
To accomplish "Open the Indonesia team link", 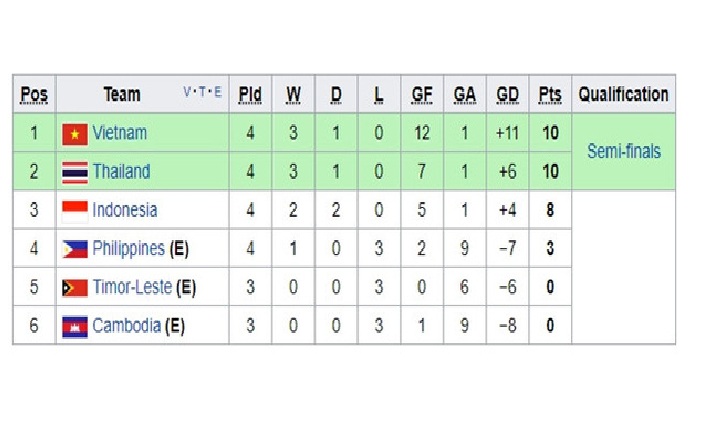I will tap(125, 210).
